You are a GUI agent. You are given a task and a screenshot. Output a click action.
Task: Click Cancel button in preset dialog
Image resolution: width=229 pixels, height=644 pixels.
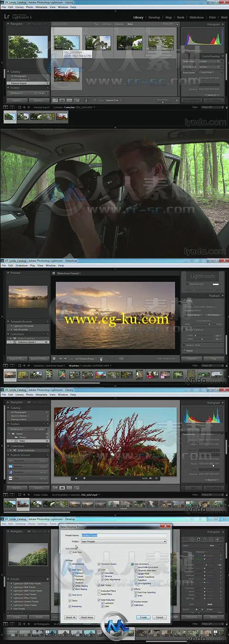pos(160,617)
